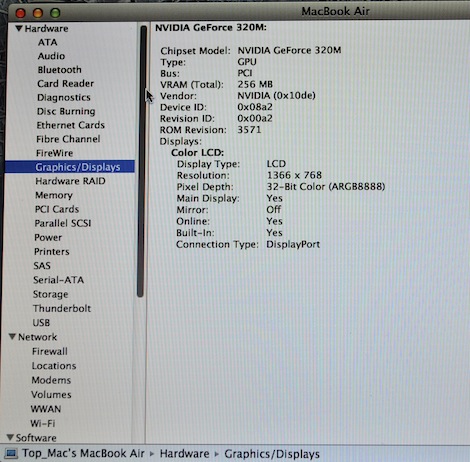Open WWAN under Network
Viewport: 470px width, 462px height.
pos(46,409)
